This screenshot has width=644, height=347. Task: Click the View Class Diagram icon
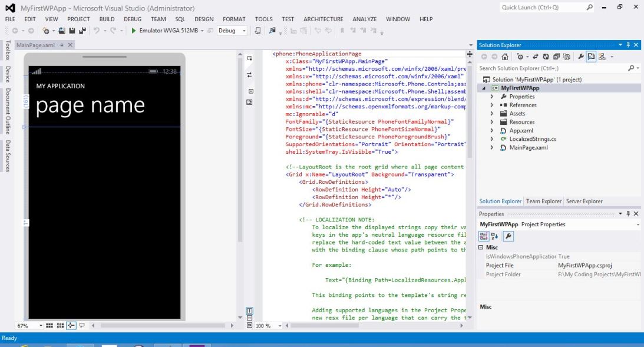coord(602,57)
